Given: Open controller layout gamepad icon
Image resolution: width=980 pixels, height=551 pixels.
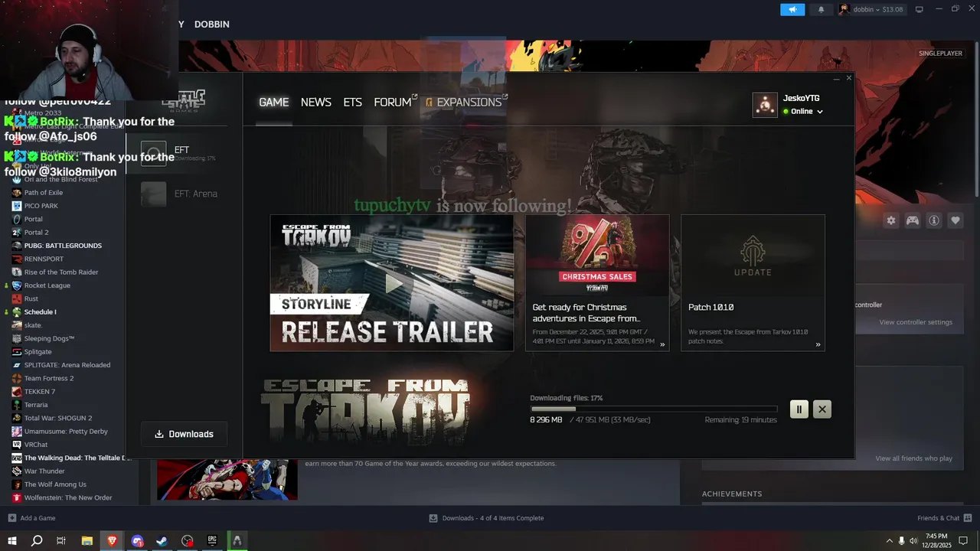Looking at the screenshot, I should point(913,220).
